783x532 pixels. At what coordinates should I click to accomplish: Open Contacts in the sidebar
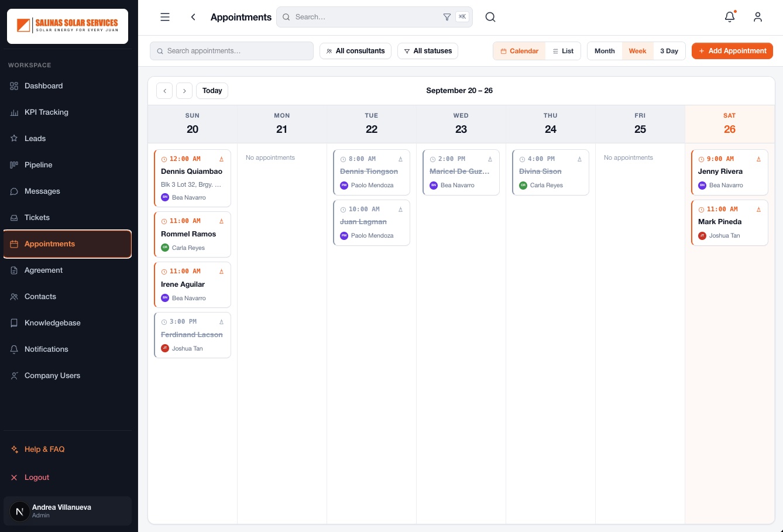pyautogui.click(x=67, y=297)
